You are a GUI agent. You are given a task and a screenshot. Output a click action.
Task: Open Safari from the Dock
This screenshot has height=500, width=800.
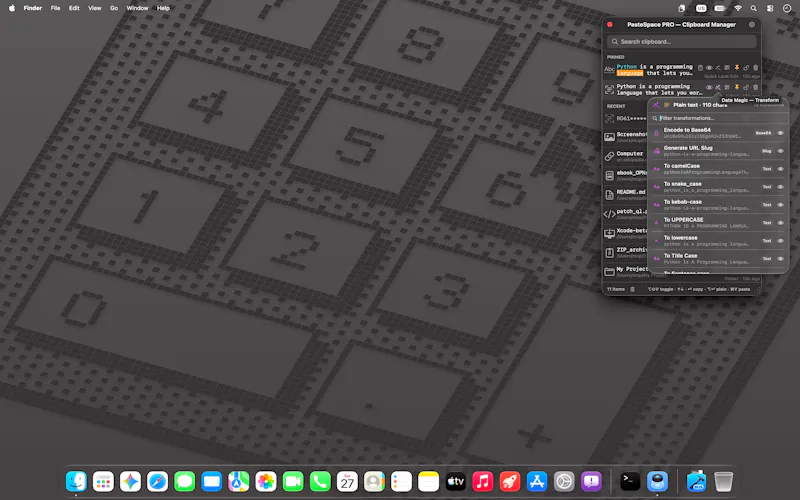157,481
